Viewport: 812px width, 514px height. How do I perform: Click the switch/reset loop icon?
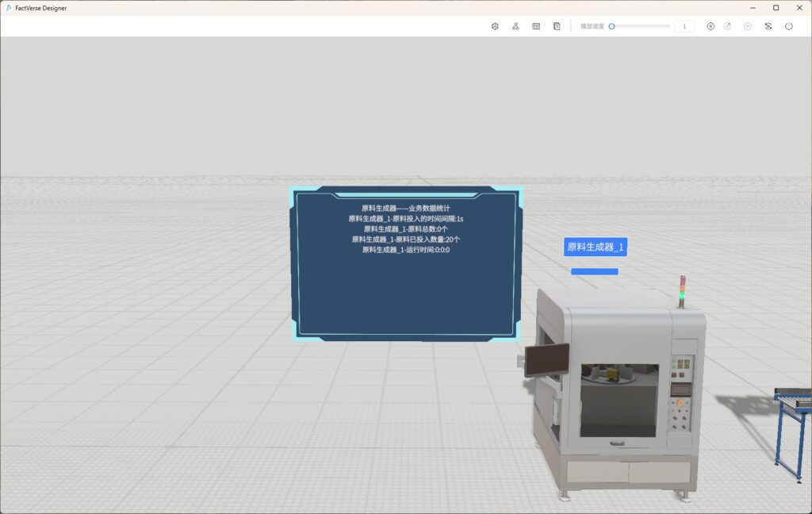pyautogui.click(x=768, y=26)
